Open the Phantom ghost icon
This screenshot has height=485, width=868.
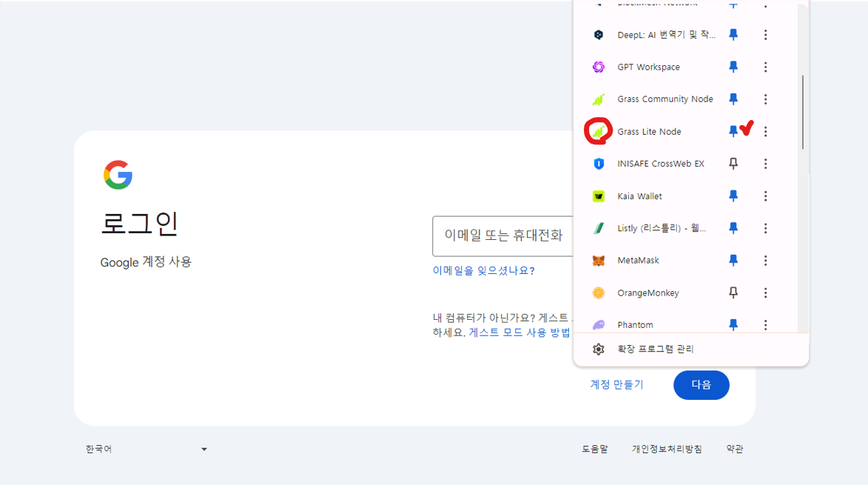(x=599, y=325)
